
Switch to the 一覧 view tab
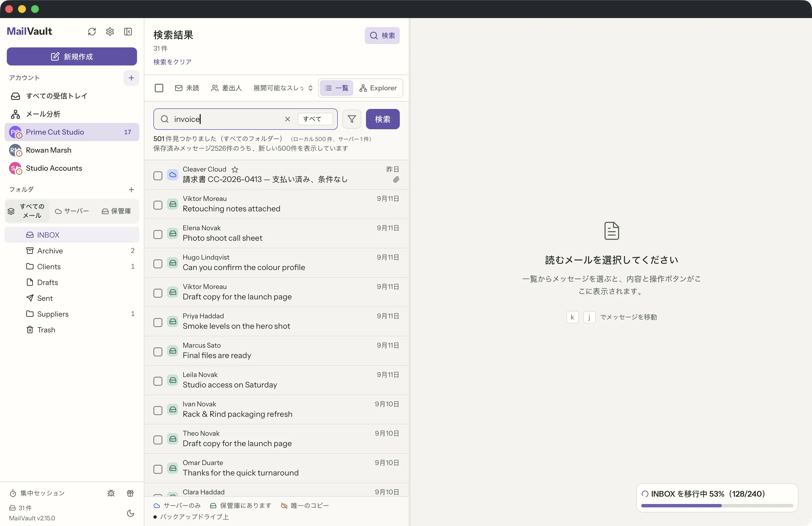(x=336, y=88)
